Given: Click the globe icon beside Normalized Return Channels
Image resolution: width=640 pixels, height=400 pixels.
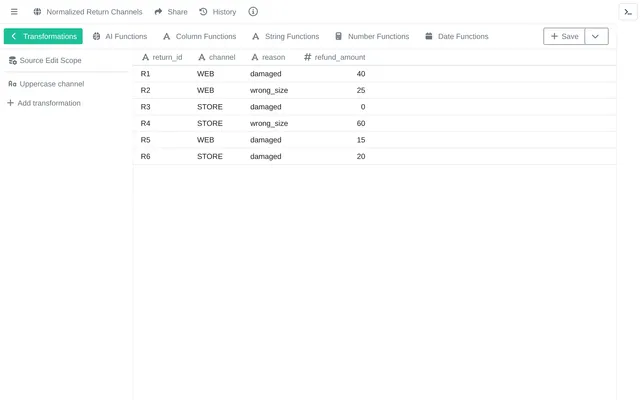Looking at the screenshot, I should click(x=37, y=12).
